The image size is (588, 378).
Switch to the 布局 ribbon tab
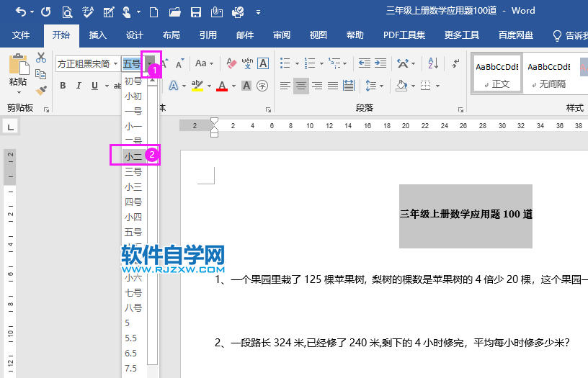pyautogui.click(x=171, y=35)
